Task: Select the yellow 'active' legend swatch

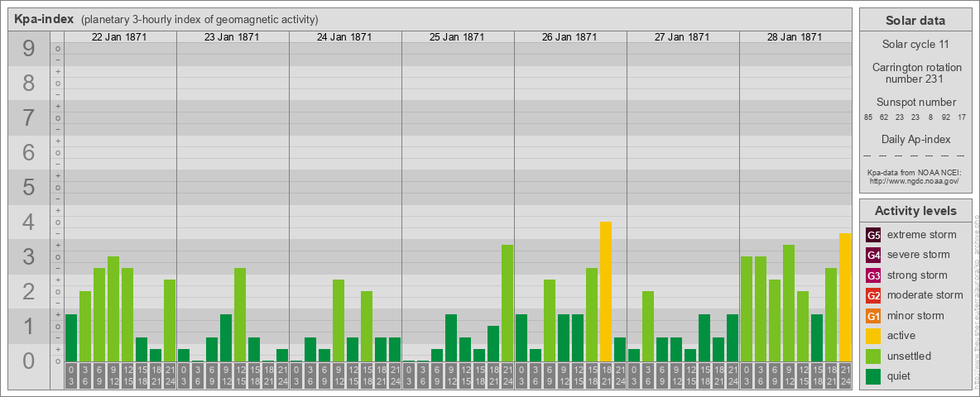Action: (x=873, y=336)
